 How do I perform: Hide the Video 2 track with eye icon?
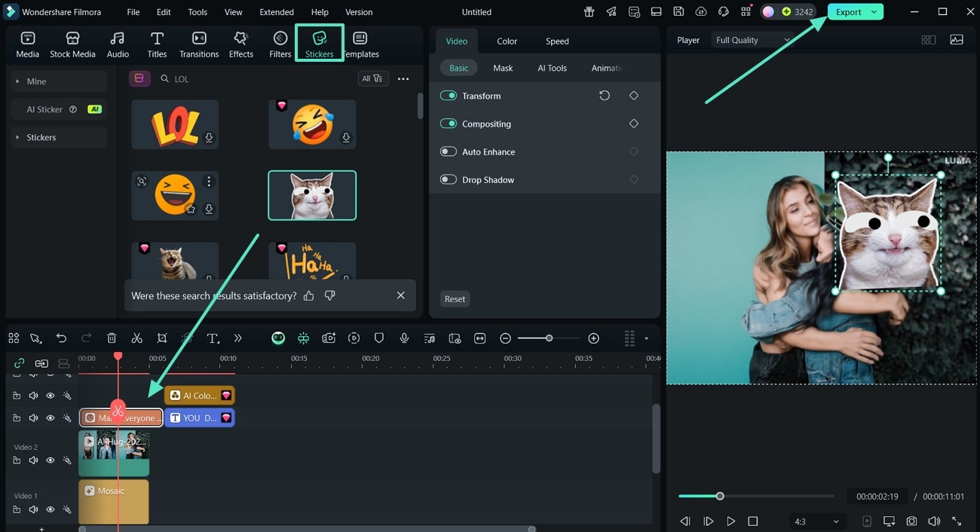click(x=51, y=460)
